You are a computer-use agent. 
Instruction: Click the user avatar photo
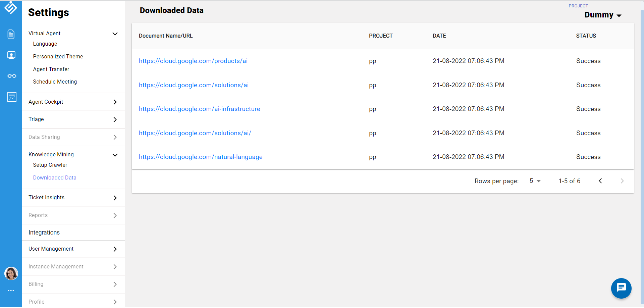pyautogui.click(x=11, y=273)
